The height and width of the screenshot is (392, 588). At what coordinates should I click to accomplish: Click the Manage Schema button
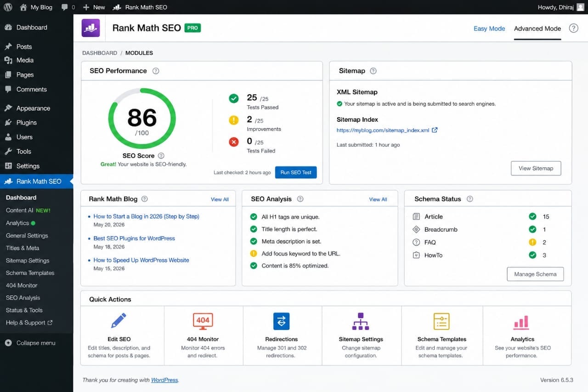[535, 274]
